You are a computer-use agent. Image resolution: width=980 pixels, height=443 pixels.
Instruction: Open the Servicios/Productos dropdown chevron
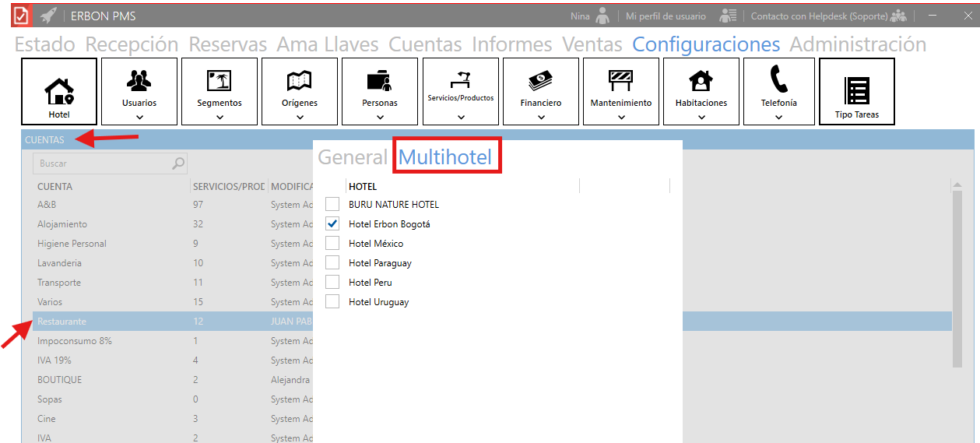[461, 118]
